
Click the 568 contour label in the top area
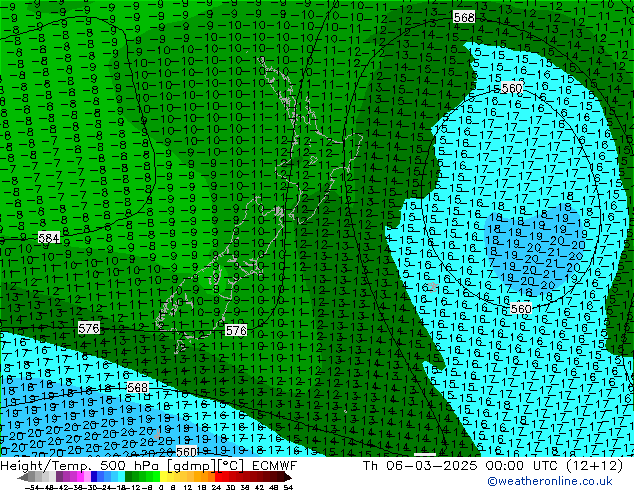coord(464,18)
